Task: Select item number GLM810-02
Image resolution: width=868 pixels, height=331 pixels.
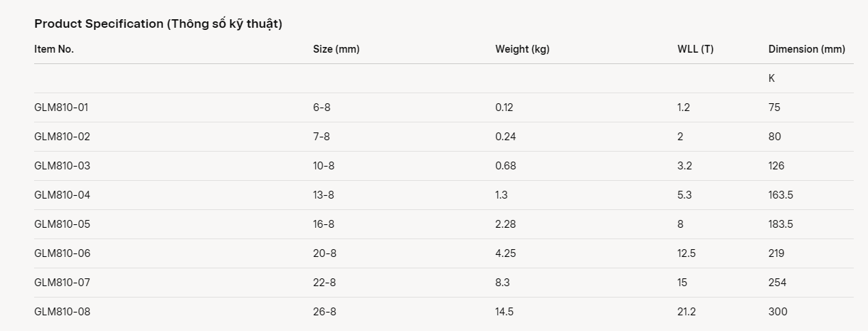Action: click(63, 137)
